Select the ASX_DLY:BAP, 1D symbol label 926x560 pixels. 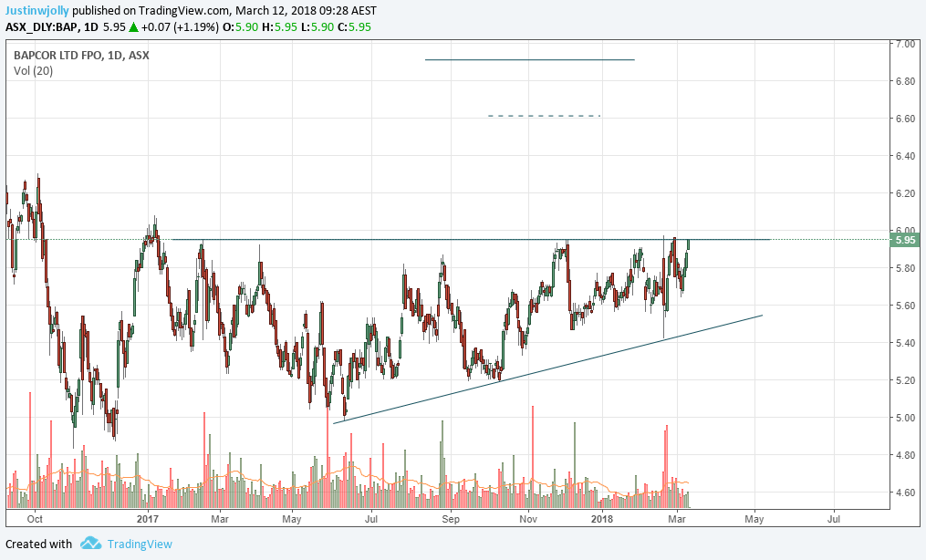[52, 26]
